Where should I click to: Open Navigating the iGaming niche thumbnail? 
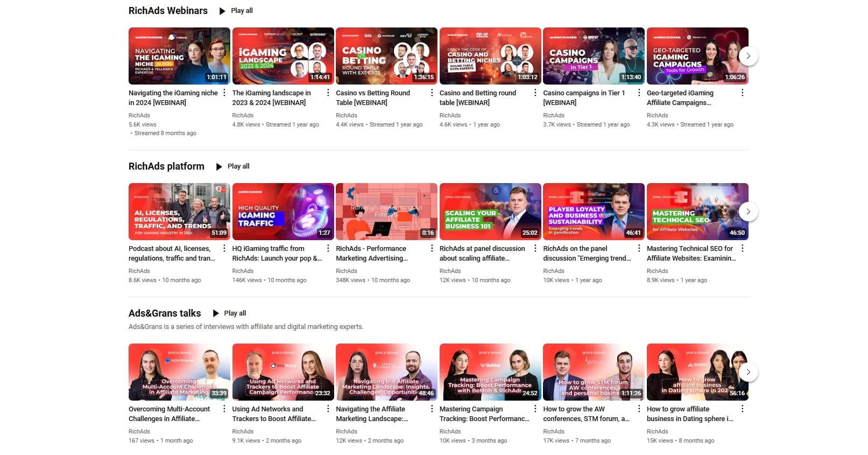pos(179,56)
